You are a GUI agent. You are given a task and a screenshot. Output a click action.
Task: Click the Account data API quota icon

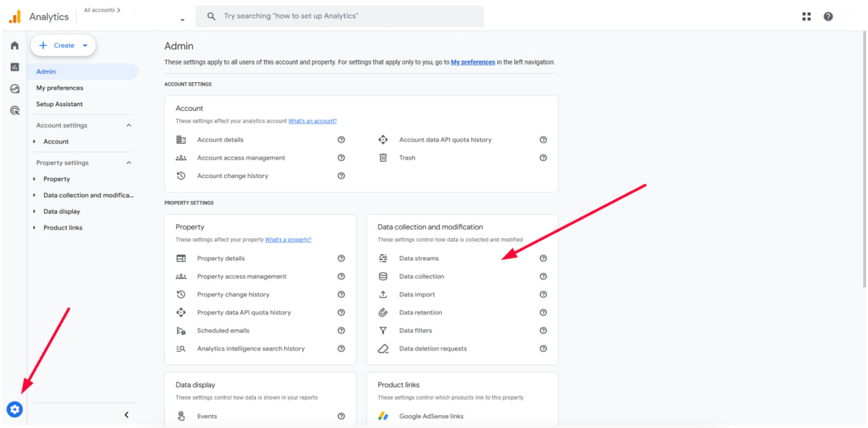click(x=383, y=140)
